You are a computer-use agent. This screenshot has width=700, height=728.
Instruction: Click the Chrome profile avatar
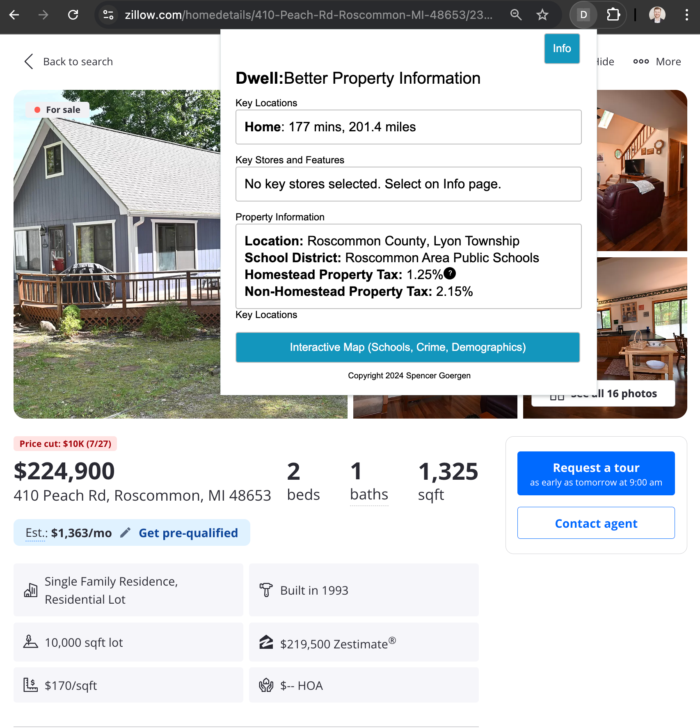(657, 15)
